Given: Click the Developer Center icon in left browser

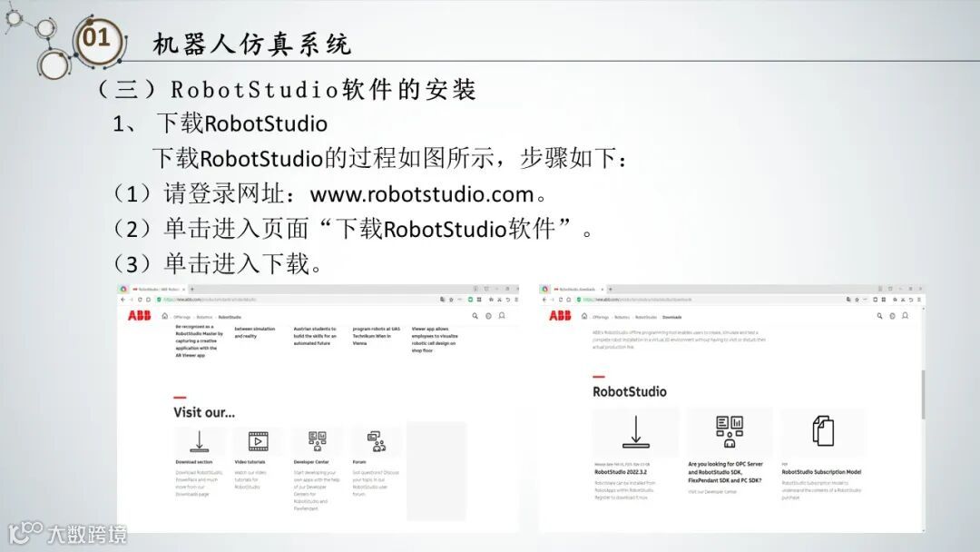Looking at the screenshot, I should click(317, 441).
